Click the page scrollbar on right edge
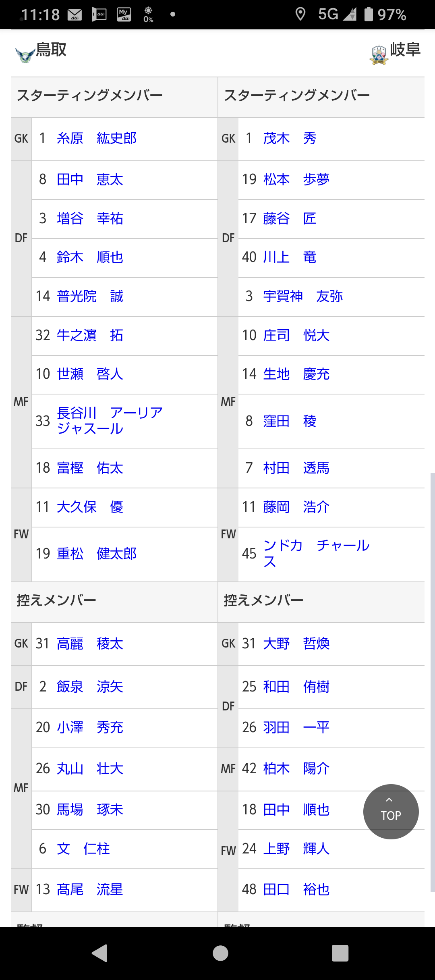Image resolution: width=435 pixels, height=980 pixels. [x=432, y=681]
